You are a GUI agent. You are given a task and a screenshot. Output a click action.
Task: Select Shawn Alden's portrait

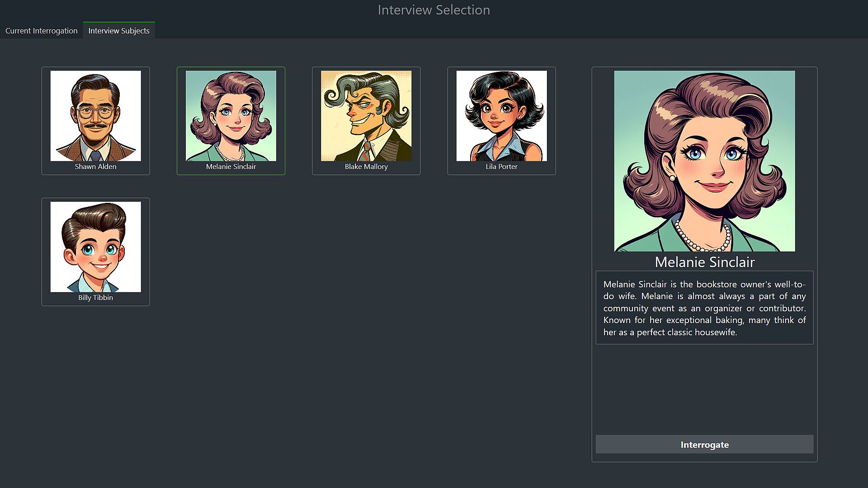pyautogui.click(x=95, y=116)
